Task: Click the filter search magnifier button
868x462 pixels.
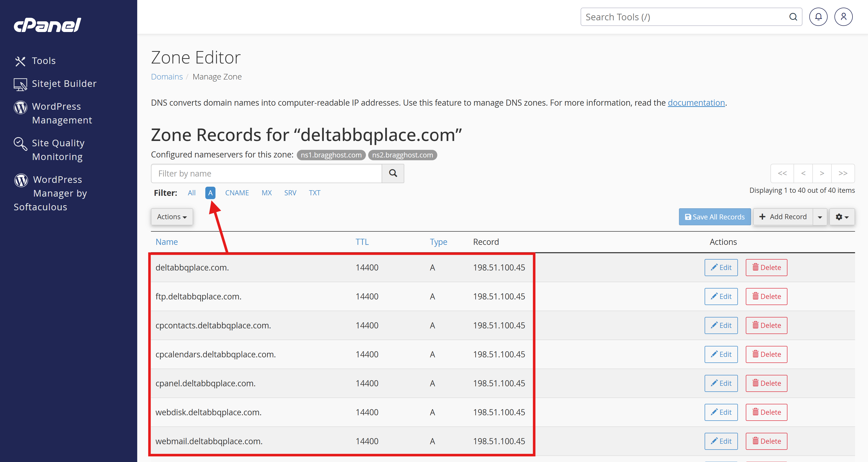Action: pyautogui.click(x=393, y=173)
